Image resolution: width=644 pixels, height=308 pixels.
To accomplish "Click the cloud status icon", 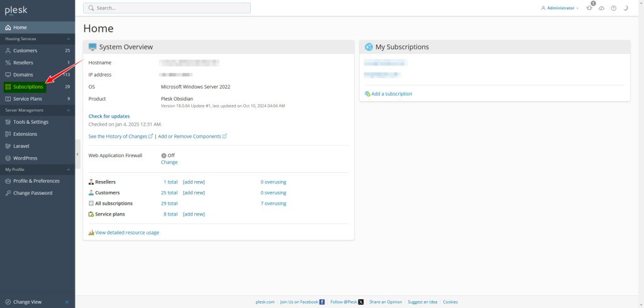I will tap(601, 8).
